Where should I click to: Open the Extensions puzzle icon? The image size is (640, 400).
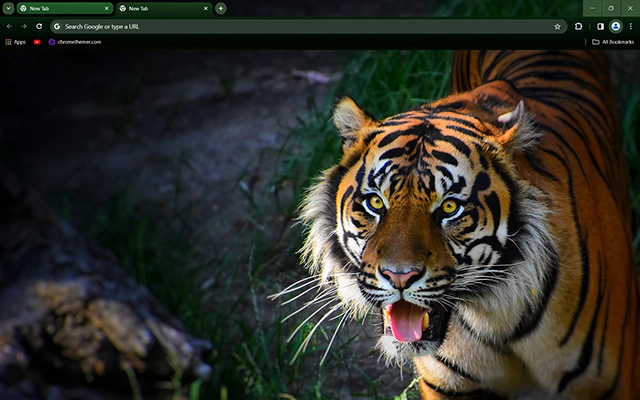click(578, 27)
